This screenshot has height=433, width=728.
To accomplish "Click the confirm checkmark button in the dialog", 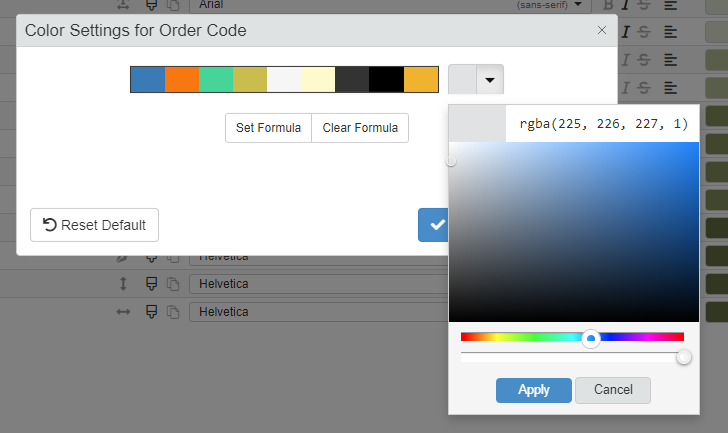I will point(434,225).
